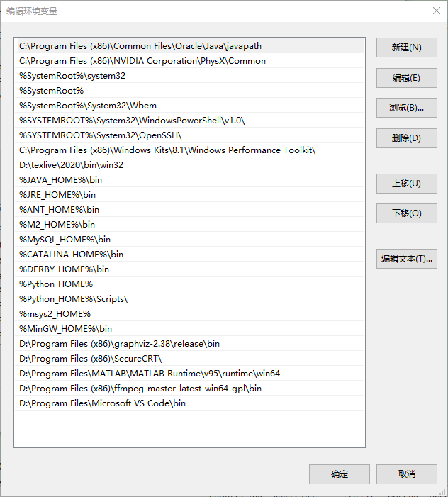The width and height of the screenshot is (448, 497).
Task: Select the plain %SystemRoot% entry
Action: [x=189, y=91]
